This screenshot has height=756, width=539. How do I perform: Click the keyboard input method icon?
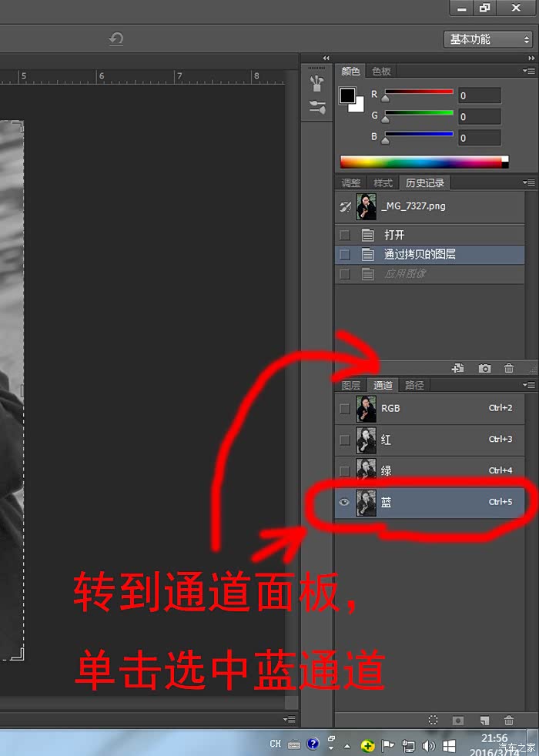294,744
